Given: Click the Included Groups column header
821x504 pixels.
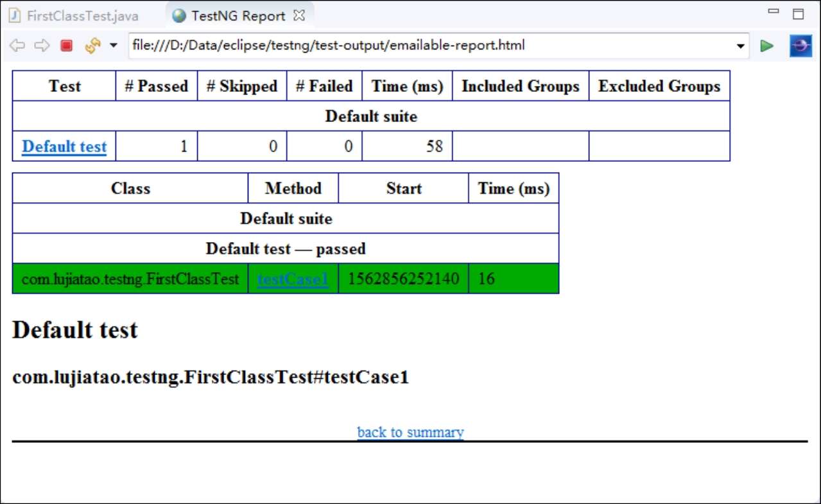Looking at the screenshot, I should [x=521, y=86].
